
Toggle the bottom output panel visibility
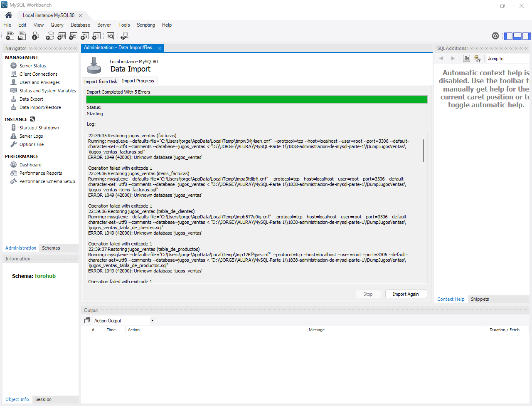click(x=517, y=36)
